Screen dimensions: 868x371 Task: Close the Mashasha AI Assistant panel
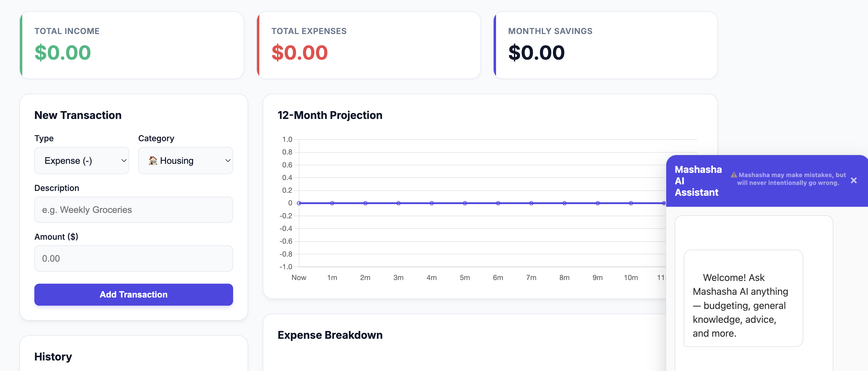click(854, 181)
